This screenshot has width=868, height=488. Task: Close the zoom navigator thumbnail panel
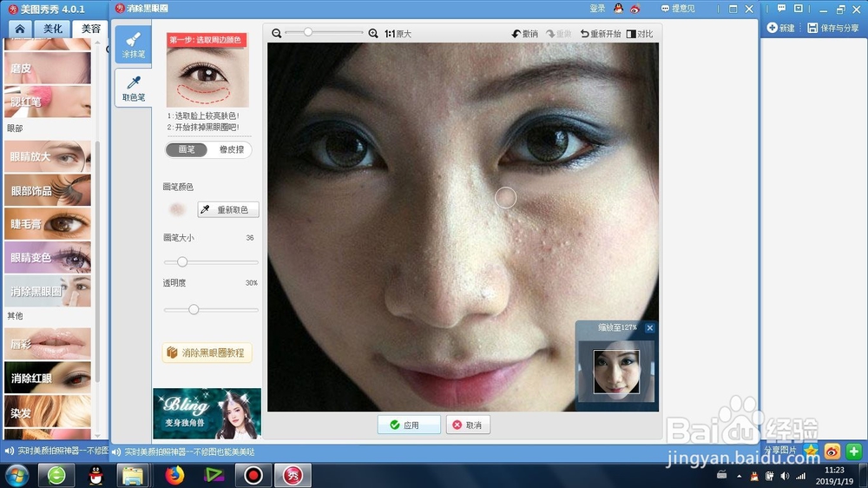coord(650,328)
